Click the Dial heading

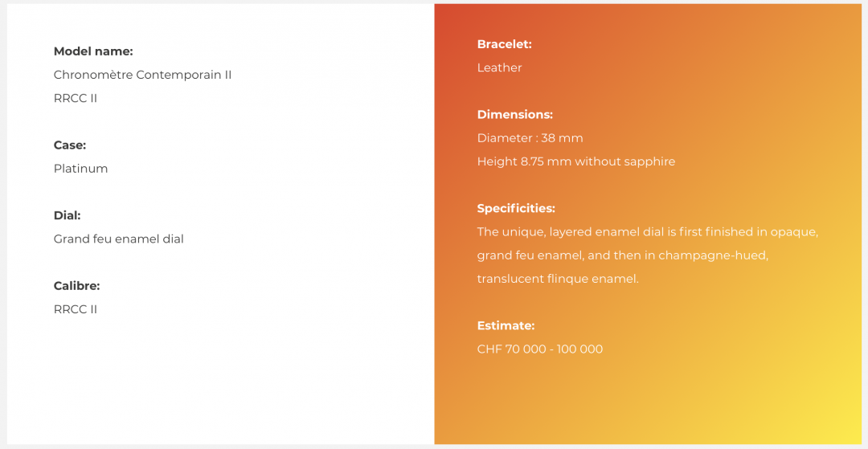pyautogui.click(x=67, y=215)
